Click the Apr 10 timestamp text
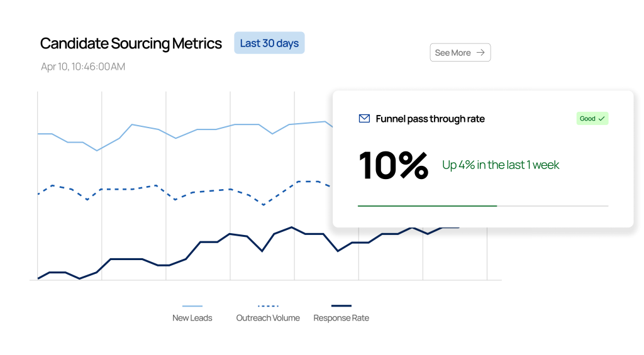This screenshot has width=644, height=355. (x=83, y=67)
